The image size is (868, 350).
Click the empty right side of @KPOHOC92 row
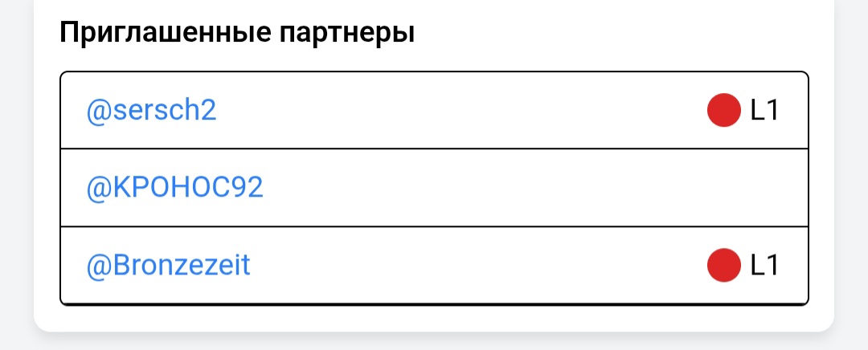coord(643,188)
